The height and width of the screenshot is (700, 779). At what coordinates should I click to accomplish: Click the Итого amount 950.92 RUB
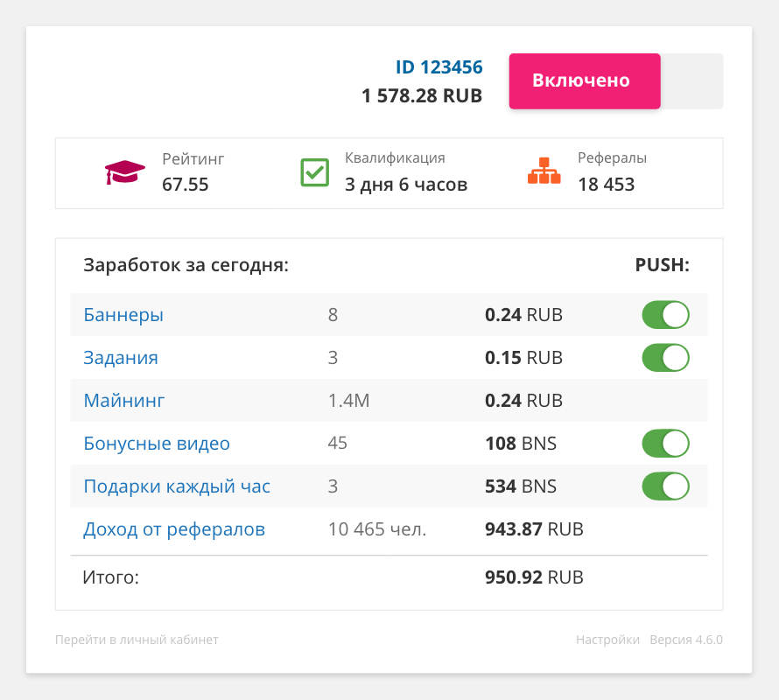coord(534,577)
